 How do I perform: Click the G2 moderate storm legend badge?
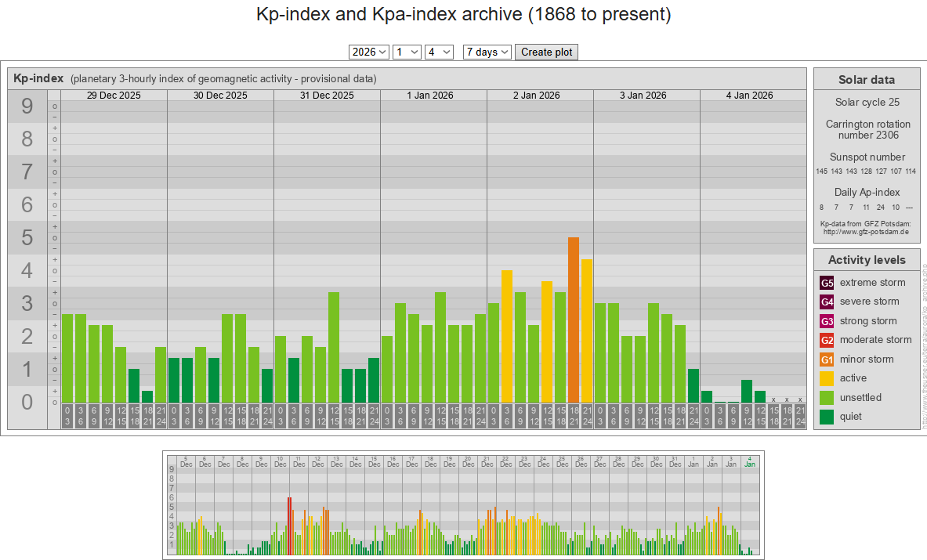click(827, 340)
